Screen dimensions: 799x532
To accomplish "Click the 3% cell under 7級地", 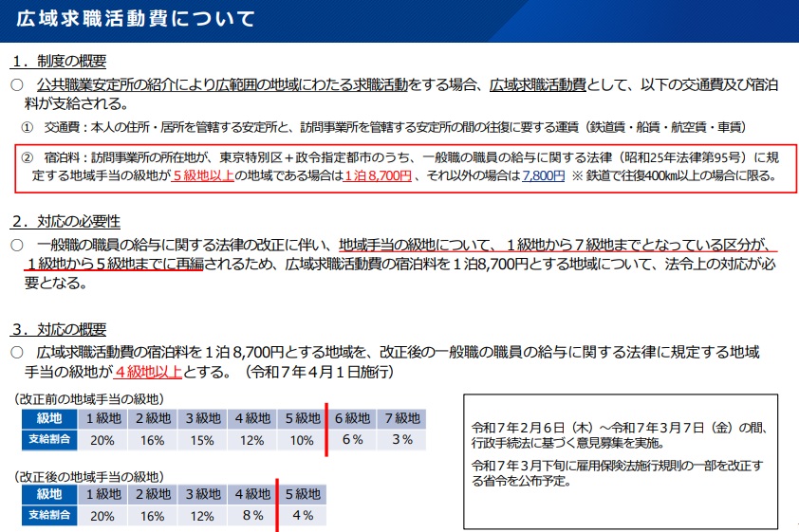I will click(x=401, y=439).
